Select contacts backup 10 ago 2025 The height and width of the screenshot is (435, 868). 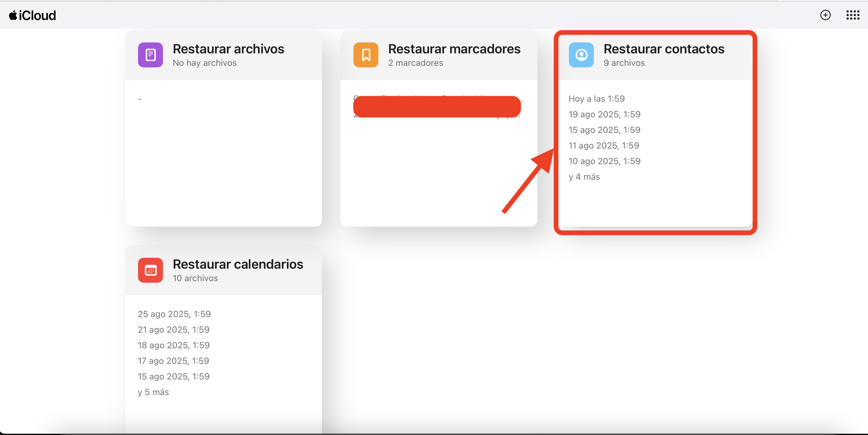(604, 161)
